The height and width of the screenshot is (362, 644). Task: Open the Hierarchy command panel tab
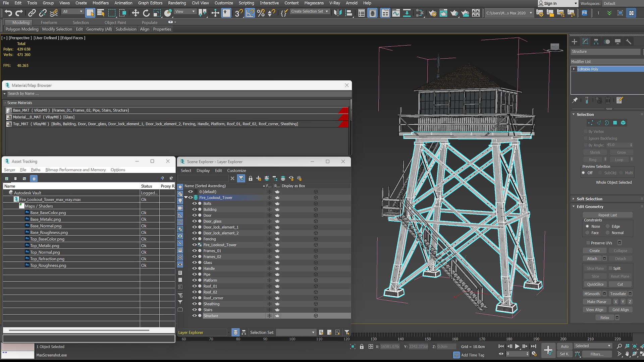click(x=596, y=42)
